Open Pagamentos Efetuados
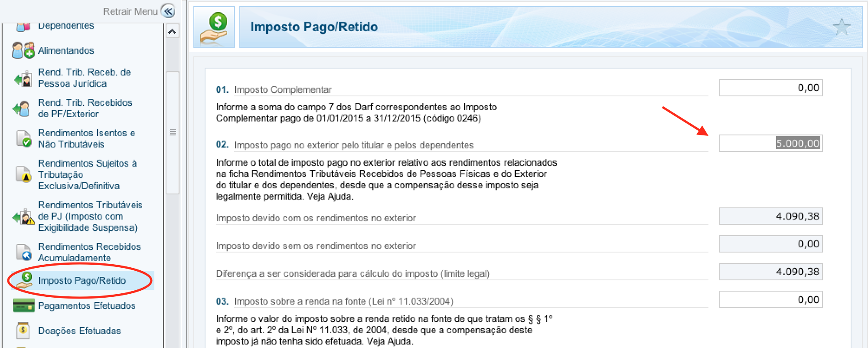 point(87,305)
